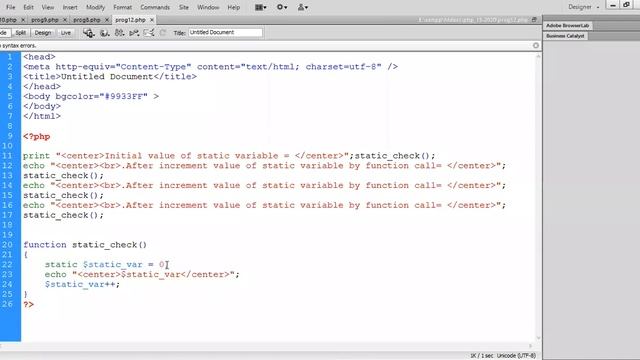Open the Layout icon menu in the menu bar
The image size is (640, 360).
[x=260, y=7]
